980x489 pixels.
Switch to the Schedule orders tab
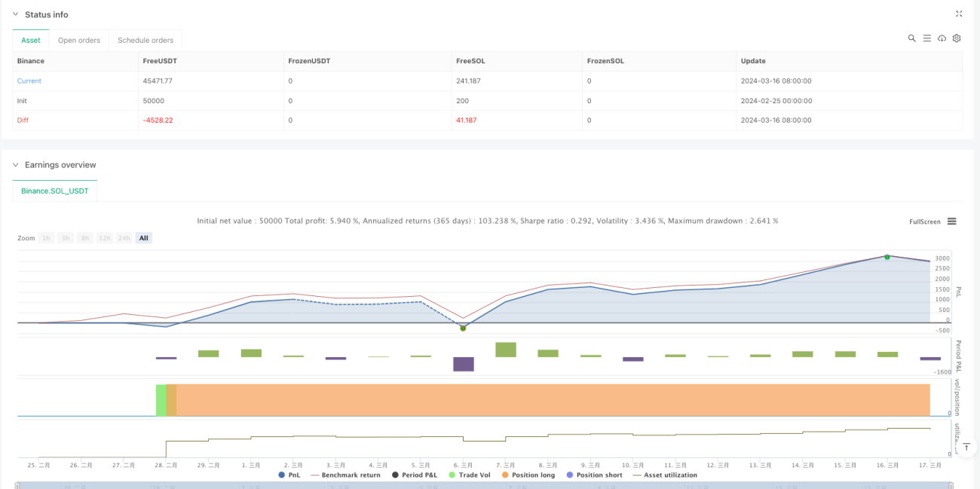pyautogui.click(x=145, y=40)
